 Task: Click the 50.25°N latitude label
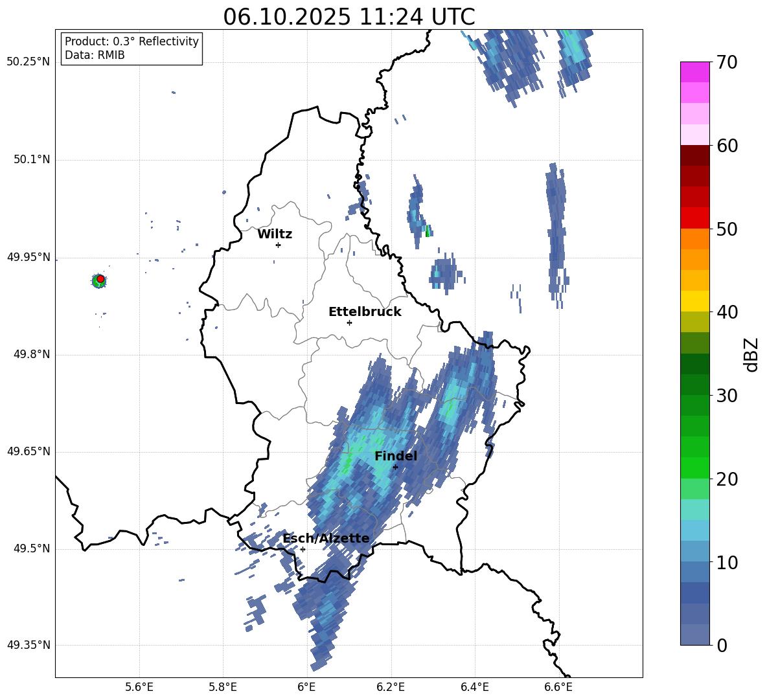tap(29, 62)
